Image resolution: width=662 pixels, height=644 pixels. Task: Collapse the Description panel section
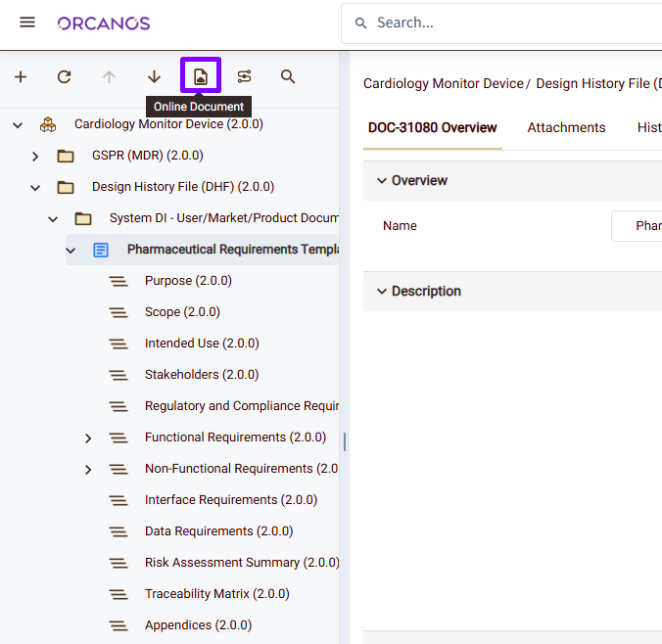pyautogui.click(x=380, y=292)
